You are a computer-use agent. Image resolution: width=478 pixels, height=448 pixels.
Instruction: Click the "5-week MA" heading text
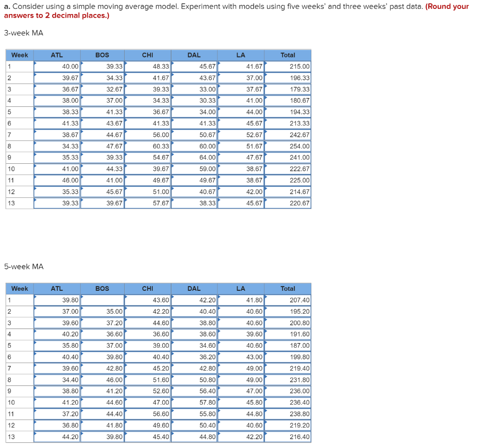(x=24, y=266)
